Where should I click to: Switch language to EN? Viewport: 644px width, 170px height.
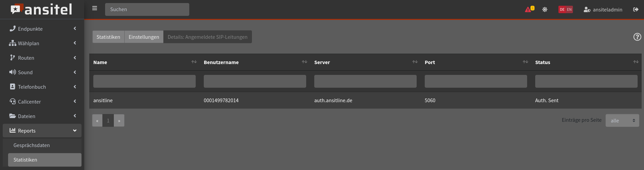pyautogui.click(x=569, y=9)
